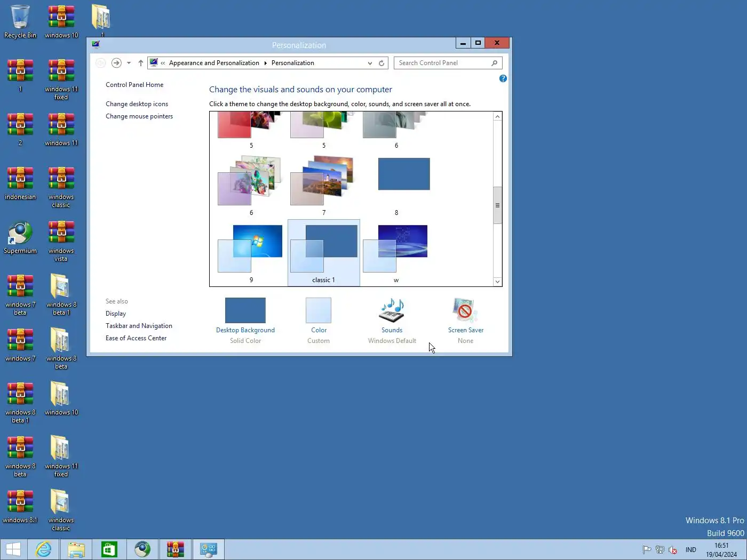Click the themes list scrollbar thumb

(x=497, y=205)
